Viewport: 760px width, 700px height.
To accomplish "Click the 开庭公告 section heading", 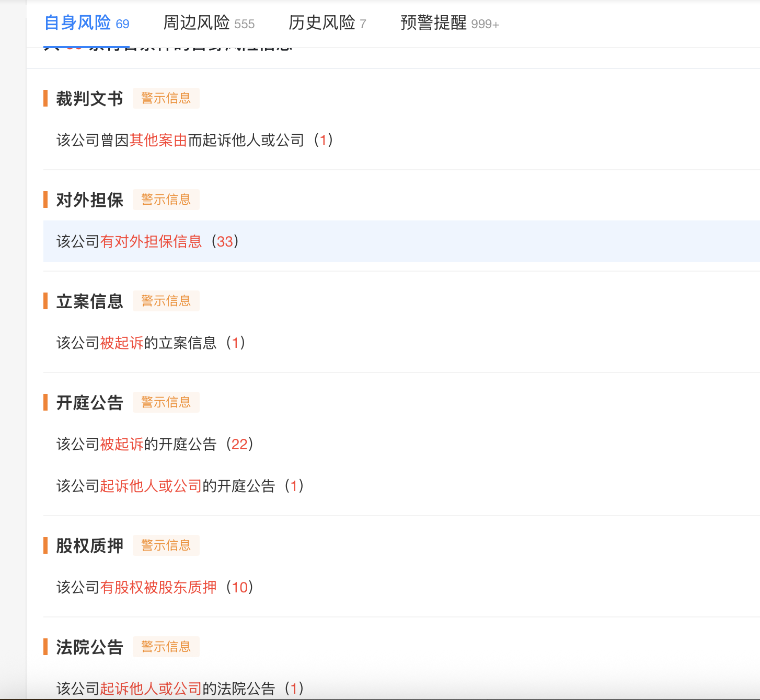I will tap(89, 402).
